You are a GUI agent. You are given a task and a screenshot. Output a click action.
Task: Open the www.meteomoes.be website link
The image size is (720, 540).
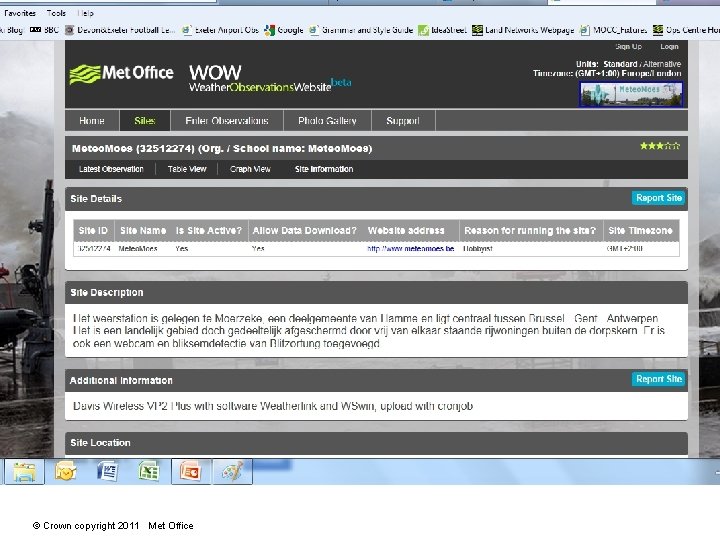click(x=411, y=248)
